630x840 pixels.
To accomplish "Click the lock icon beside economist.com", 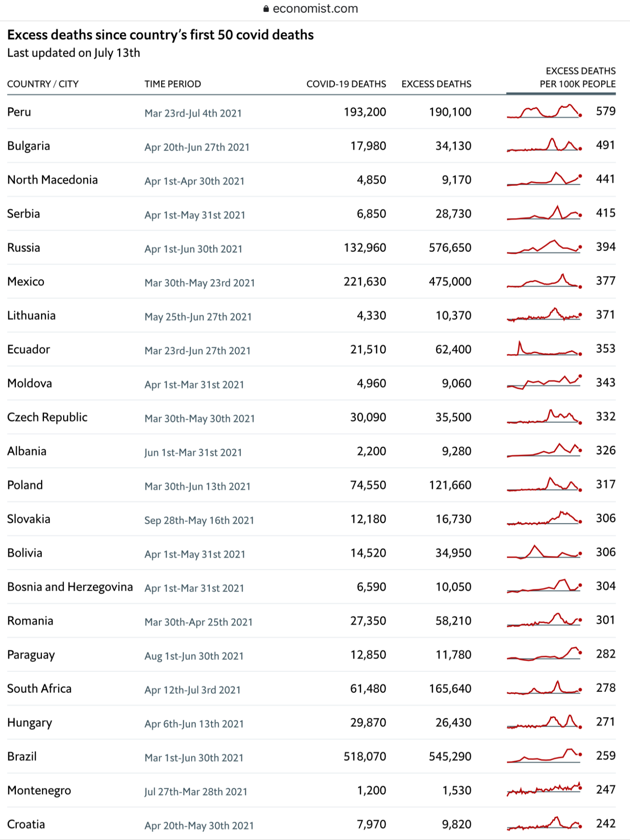I will [x=266, y=9].
